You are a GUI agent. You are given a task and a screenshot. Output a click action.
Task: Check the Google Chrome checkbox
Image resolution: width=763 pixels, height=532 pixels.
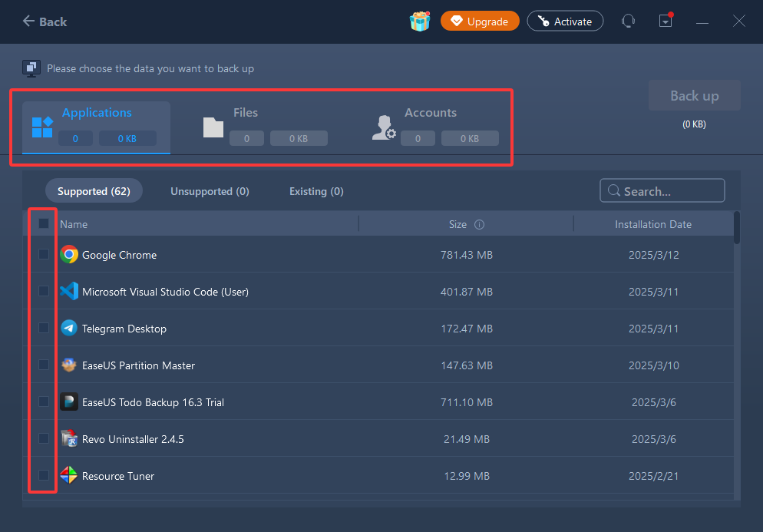click(x=44, y=254)
